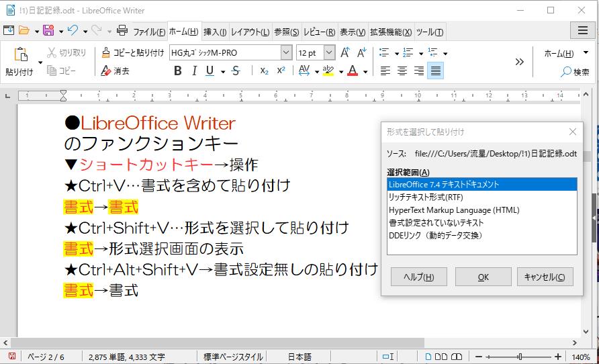Click OK in paste special dialog
599x364 pixels.
click(x=483, y=277)
